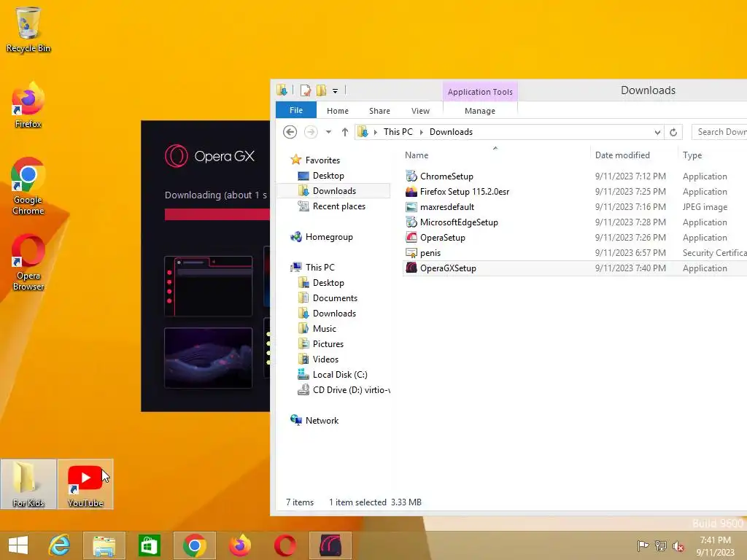Open CD Drive (D:) virtio in the navigation pane

click(344, 389)
